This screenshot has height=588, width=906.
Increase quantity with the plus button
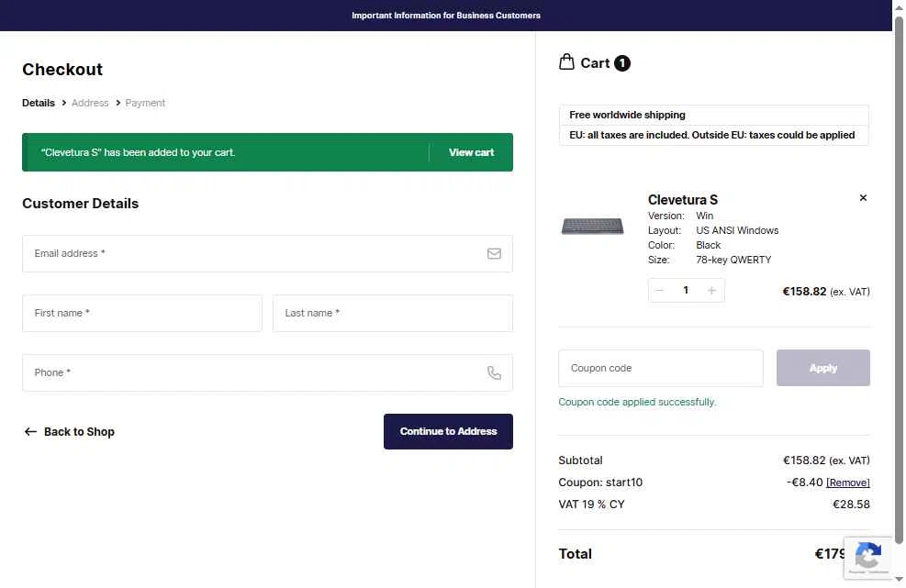(711, 291)
